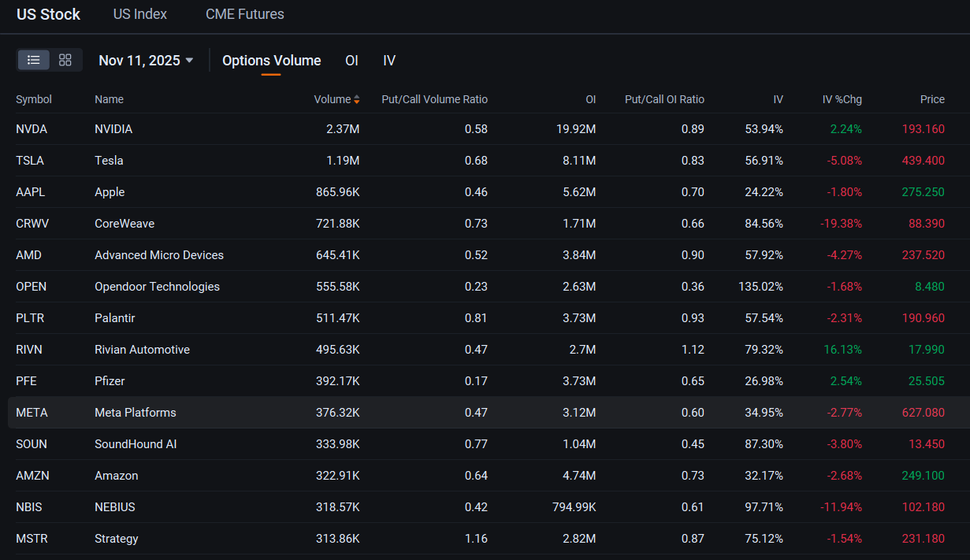Click Palantir IV value 57.54%
Image resolution: width=970 pixels, height=560 pixels.
[764, 318]
